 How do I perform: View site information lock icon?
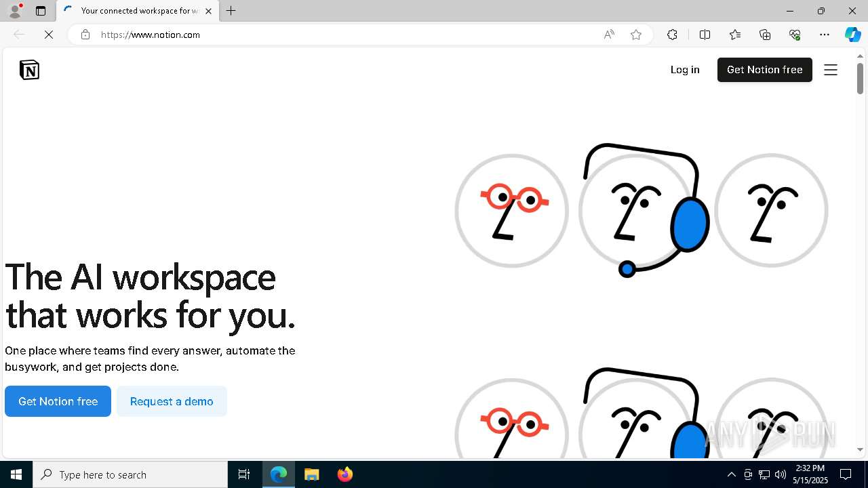pyautogui.click(x=85, y=35)
